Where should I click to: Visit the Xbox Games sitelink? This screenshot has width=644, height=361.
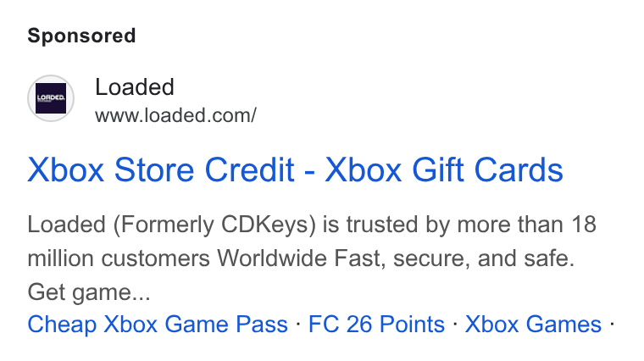(533, 325)
